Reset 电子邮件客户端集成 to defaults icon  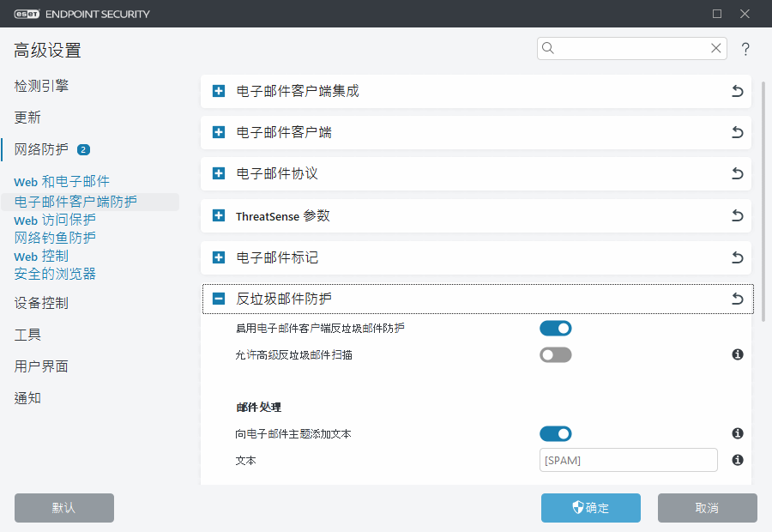click(737, 91)
